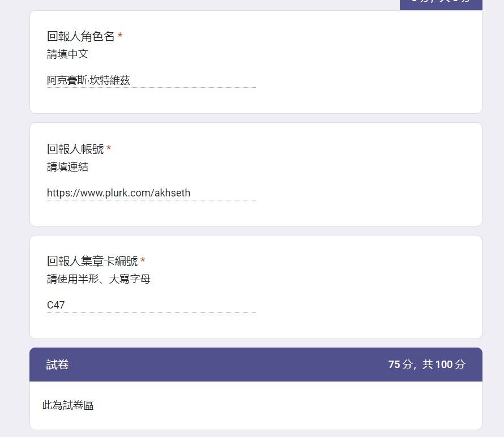Screen dimensions: 504x437
Task: Click the 回報人集章卡編號 question title
Action: click(x=92, y=261)
